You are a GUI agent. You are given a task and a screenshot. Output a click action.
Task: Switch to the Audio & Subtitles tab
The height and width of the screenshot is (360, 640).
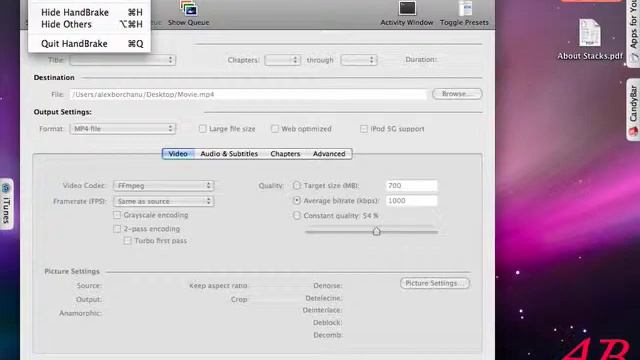[229, 154]
